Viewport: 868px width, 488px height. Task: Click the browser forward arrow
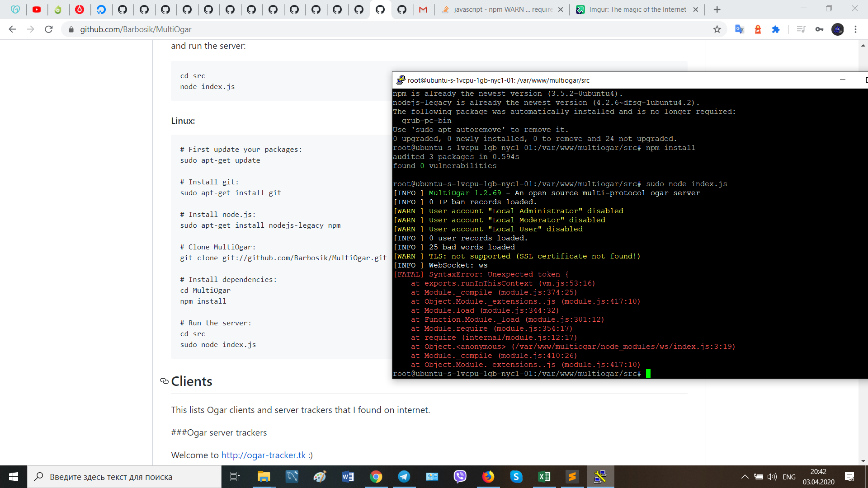pos(30,29)
